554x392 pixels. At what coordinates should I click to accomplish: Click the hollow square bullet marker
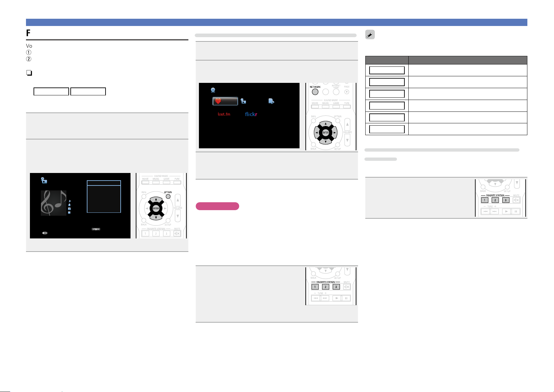(x=29, y=73)
